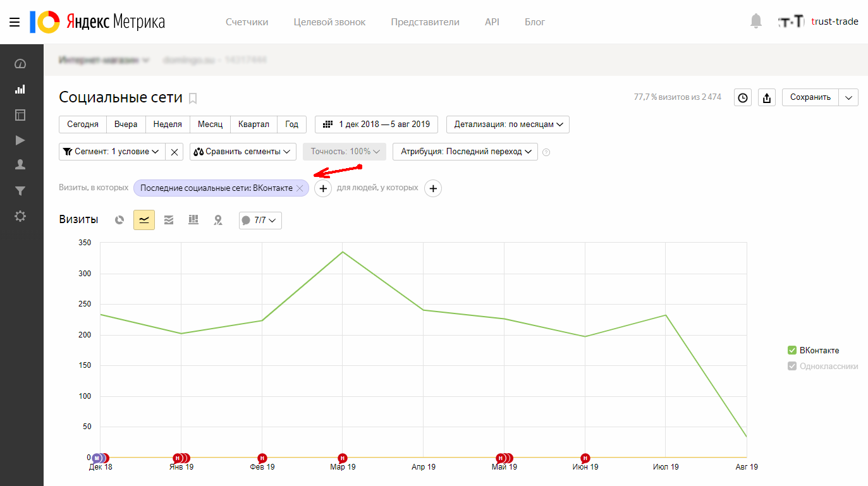Screen dimensions: 868x486
Task: Click the Мар 19 annotation marker
Action: point(343,458)
